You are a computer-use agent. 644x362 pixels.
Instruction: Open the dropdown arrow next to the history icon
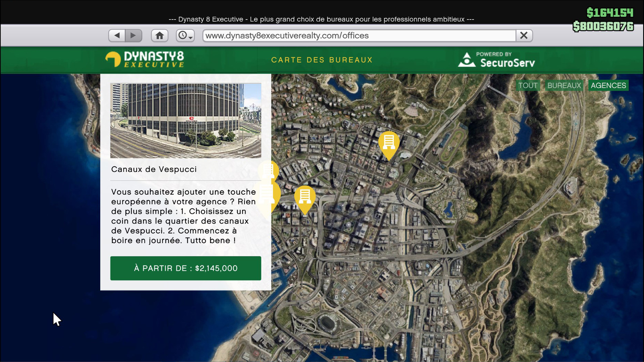click(191, 38)
